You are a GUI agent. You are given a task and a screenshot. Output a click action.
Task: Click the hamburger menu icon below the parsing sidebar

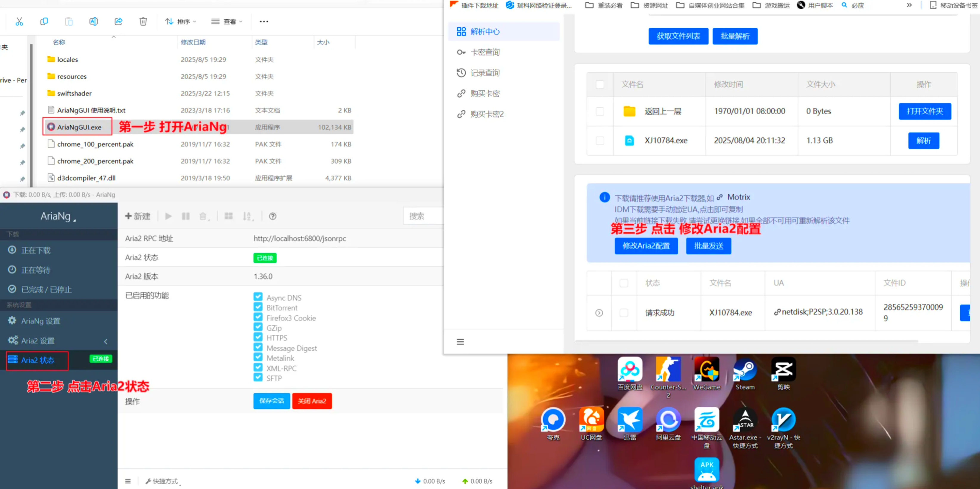(460, 342)
